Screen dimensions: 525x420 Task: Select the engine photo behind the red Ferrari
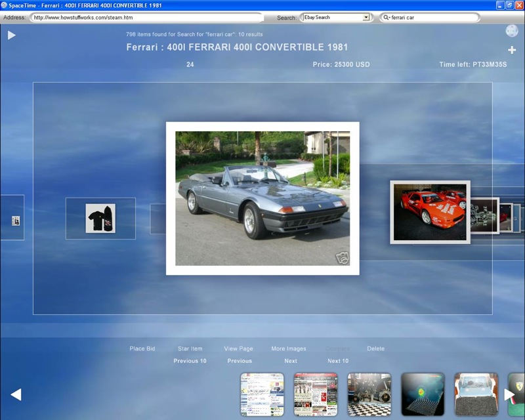(484, 215)
